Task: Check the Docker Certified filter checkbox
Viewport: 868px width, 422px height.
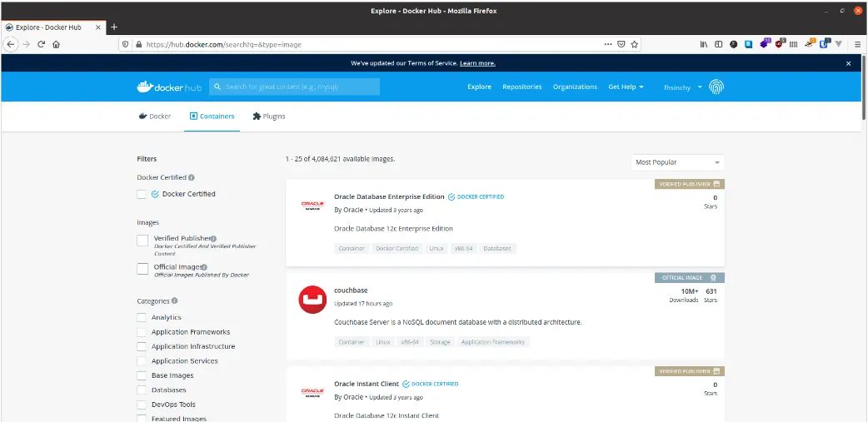Action: [x=142, y=194]
